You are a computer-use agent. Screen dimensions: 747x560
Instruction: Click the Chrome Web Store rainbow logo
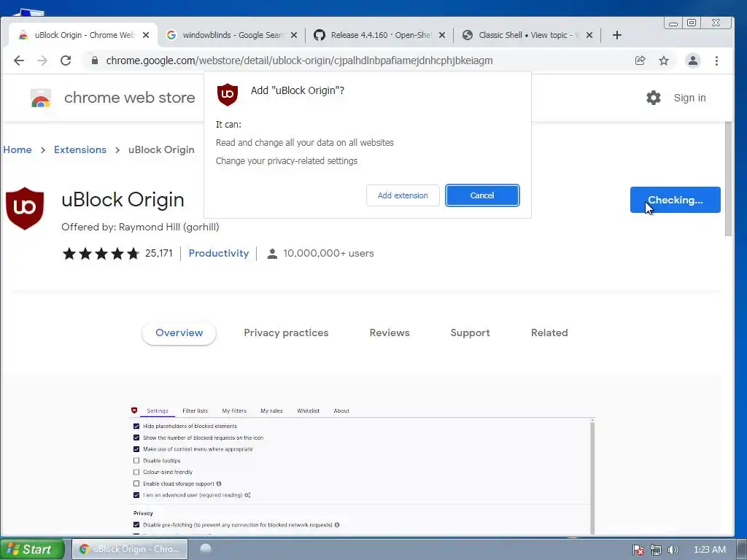coord(41,98)
